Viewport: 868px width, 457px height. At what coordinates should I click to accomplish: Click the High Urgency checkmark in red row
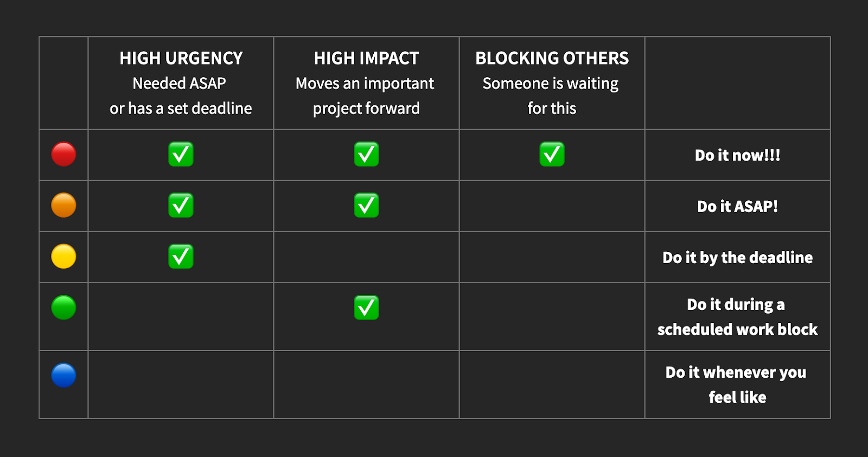point(181,154)
